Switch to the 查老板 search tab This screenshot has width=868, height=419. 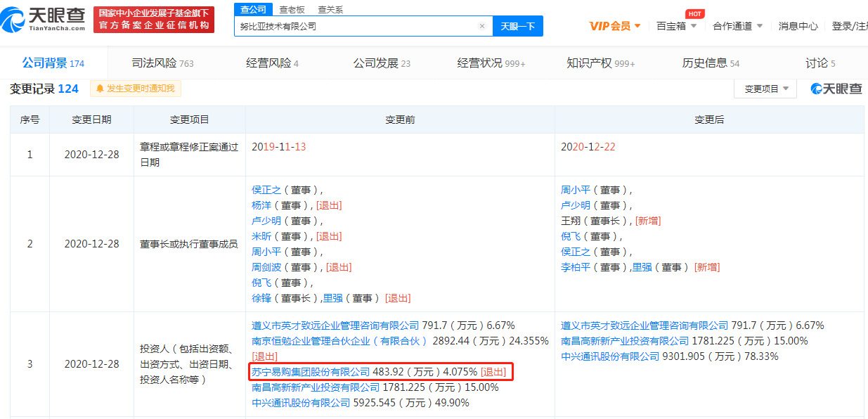point(292,10)
